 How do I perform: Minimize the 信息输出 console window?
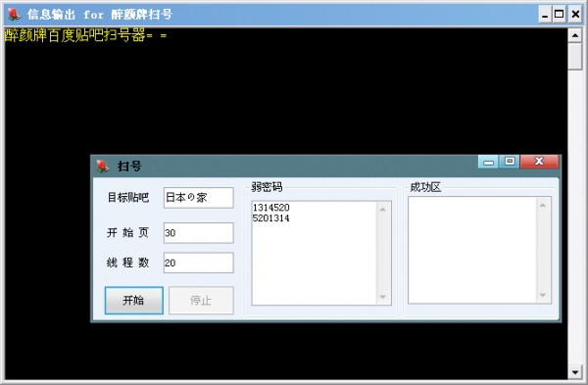pos(545,15)
